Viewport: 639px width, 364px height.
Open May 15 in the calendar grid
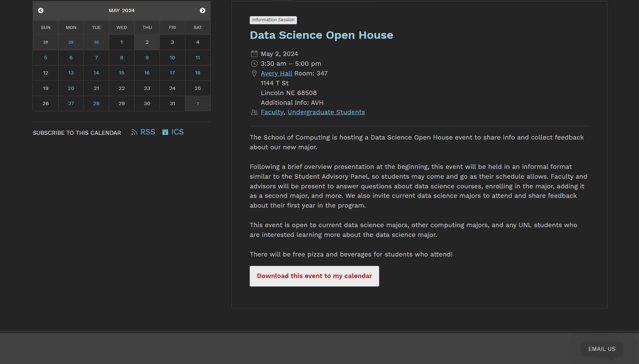(x=122, y=73)
